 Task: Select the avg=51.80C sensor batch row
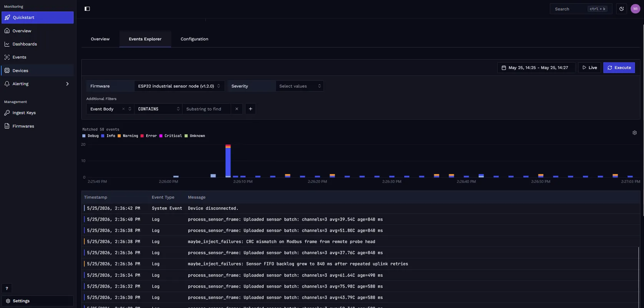click(x=360, y=231)
